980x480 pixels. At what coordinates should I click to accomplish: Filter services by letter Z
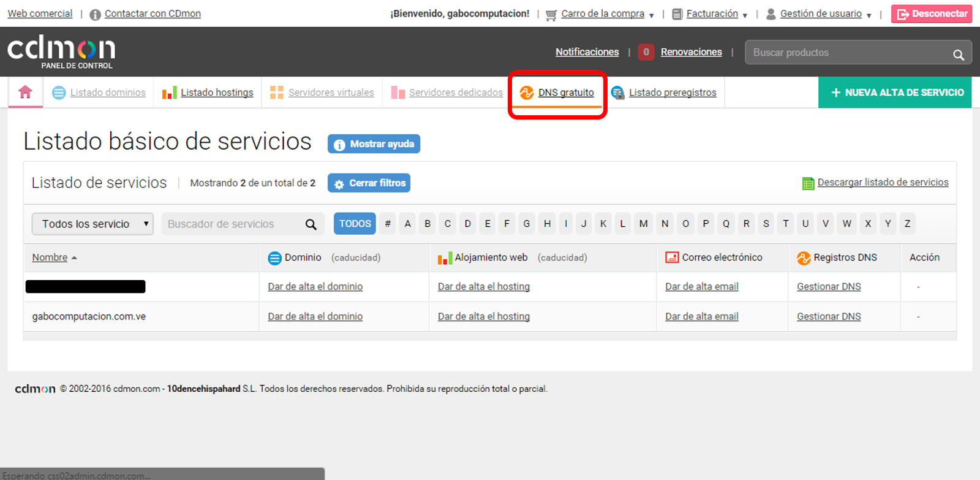907,224
